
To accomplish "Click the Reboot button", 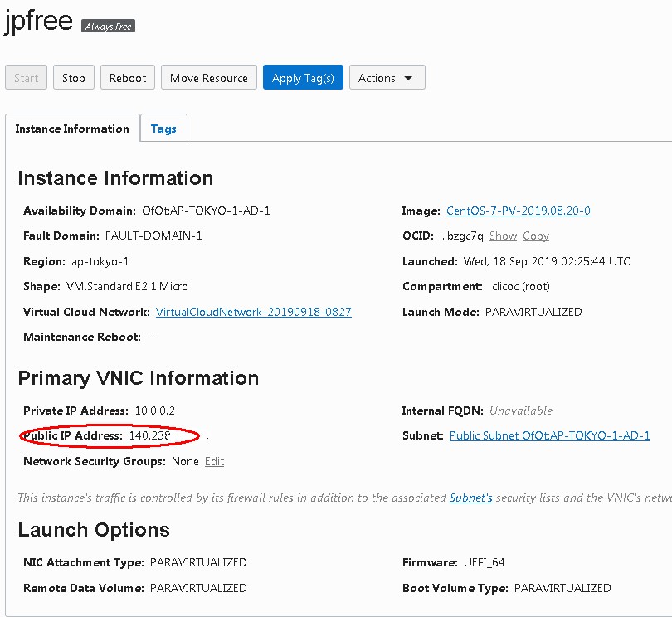I will [127, 78].
